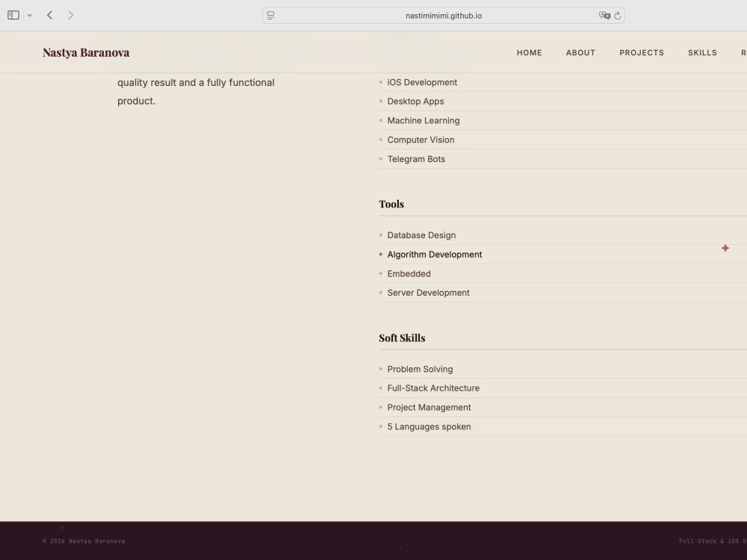
Task: Go forward with the forward arrow
Action: click(70, 15)
